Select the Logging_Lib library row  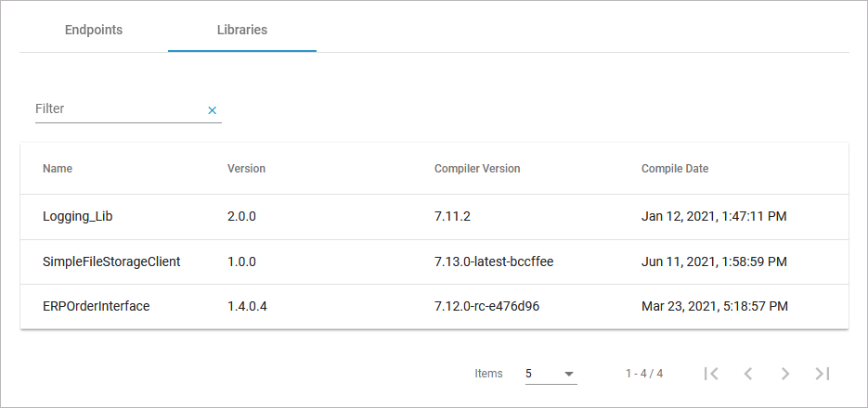point(78,217)
